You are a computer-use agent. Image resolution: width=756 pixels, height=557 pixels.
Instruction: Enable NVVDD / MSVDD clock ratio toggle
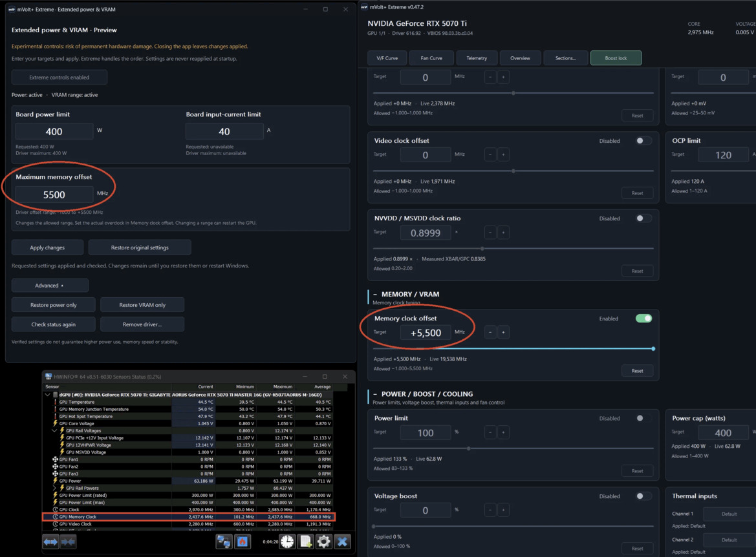coord(643,218)
